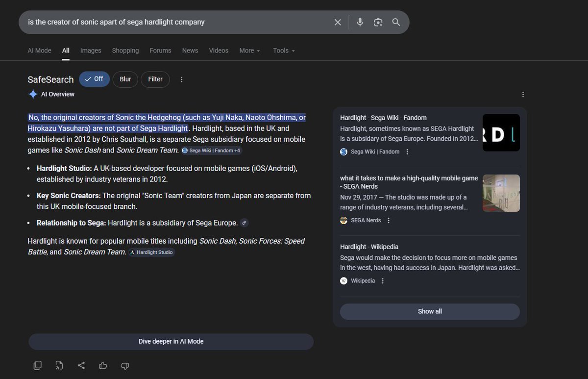Click Show all sources button

[x=430, y=311]
